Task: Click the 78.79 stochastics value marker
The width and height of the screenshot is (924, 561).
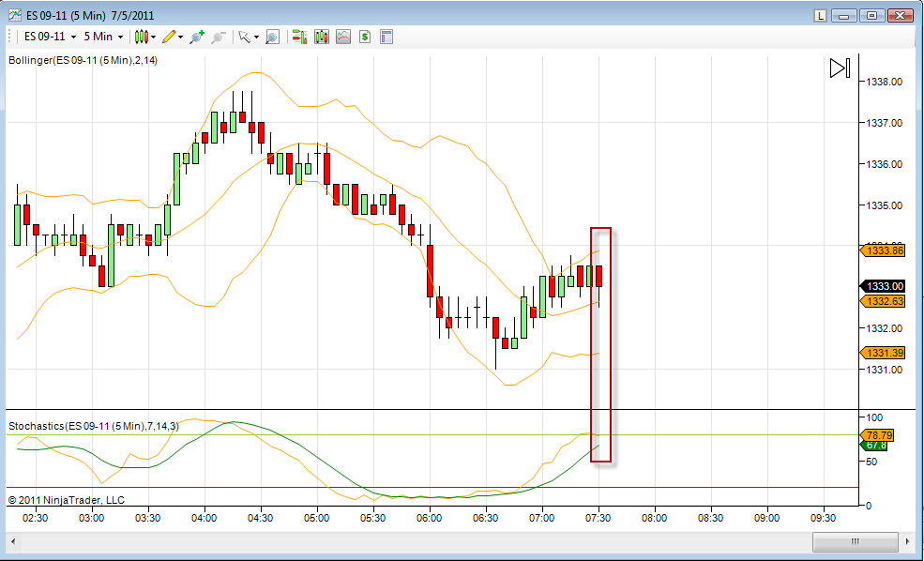Action: [x=878, y=435]
